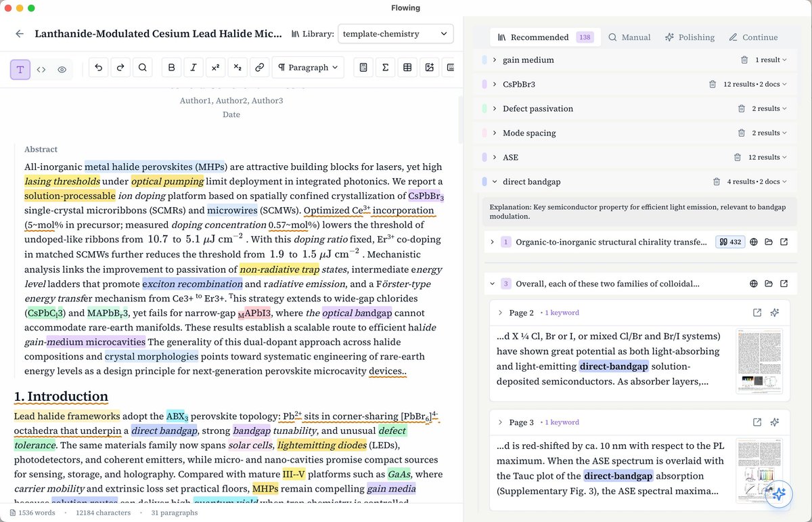Insert a hyperlink with link icon
Image resolution: width=812 pixels, height=522 pixels.
point(259,68)
